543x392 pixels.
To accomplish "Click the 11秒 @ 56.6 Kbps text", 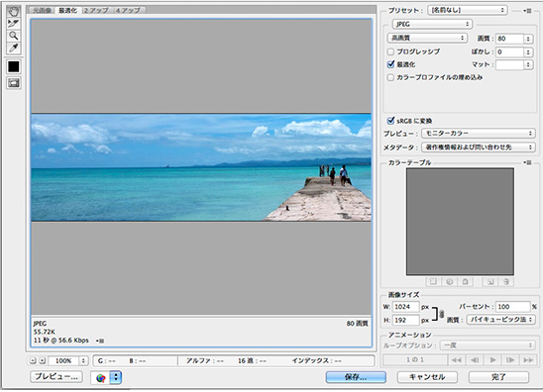I will click(x=61, y=341).
